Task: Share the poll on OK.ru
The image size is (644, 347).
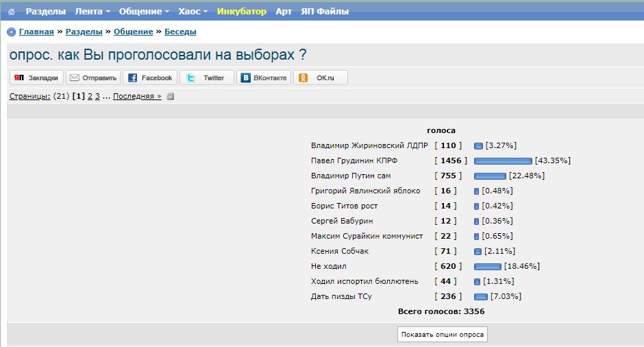Action: coord(321,77)
